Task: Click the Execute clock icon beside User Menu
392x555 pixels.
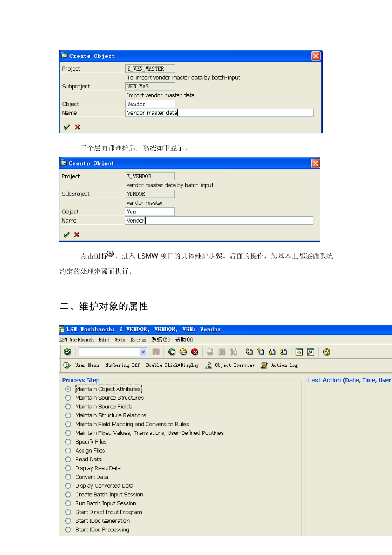Action: click(x=67, y=365)
